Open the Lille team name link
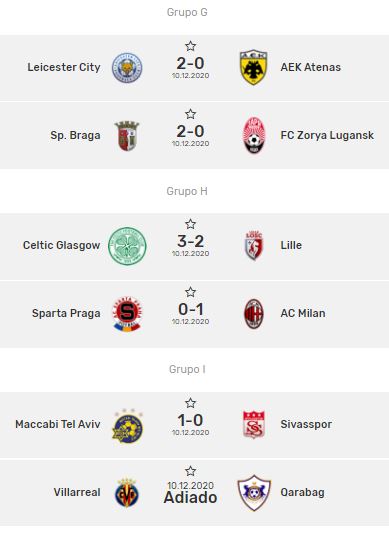 (291, 245)
